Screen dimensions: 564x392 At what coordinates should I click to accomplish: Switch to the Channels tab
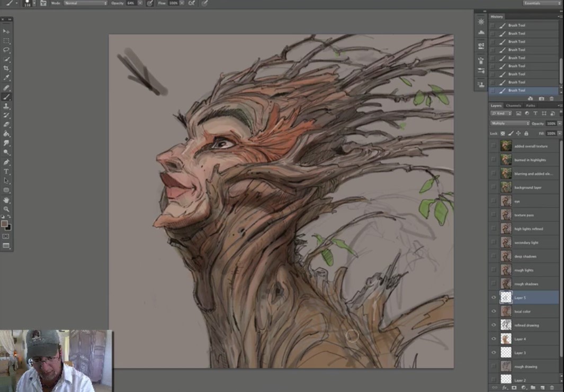coord(513,106)
